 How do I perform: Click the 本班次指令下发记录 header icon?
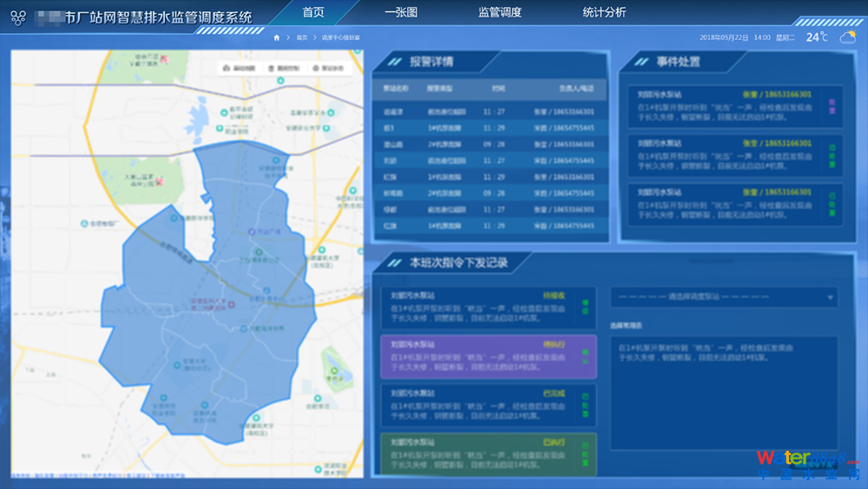(394, 262)
